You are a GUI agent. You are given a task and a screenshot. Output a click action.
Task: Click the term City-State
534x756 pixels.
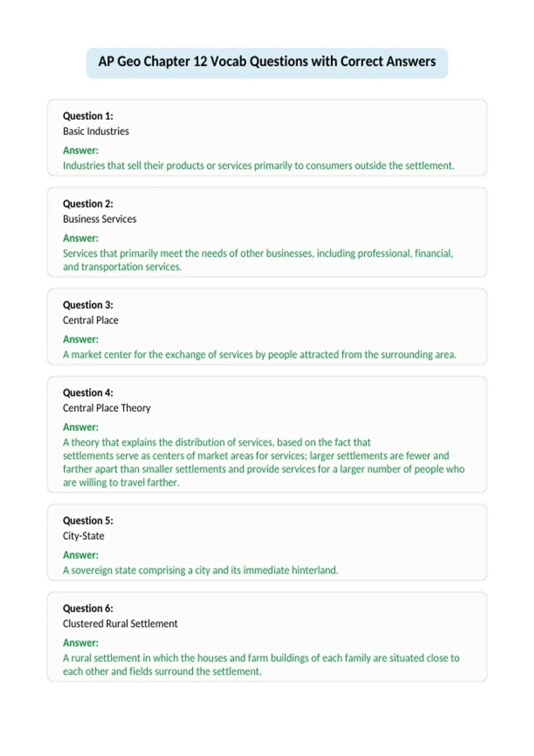[84, 536]
